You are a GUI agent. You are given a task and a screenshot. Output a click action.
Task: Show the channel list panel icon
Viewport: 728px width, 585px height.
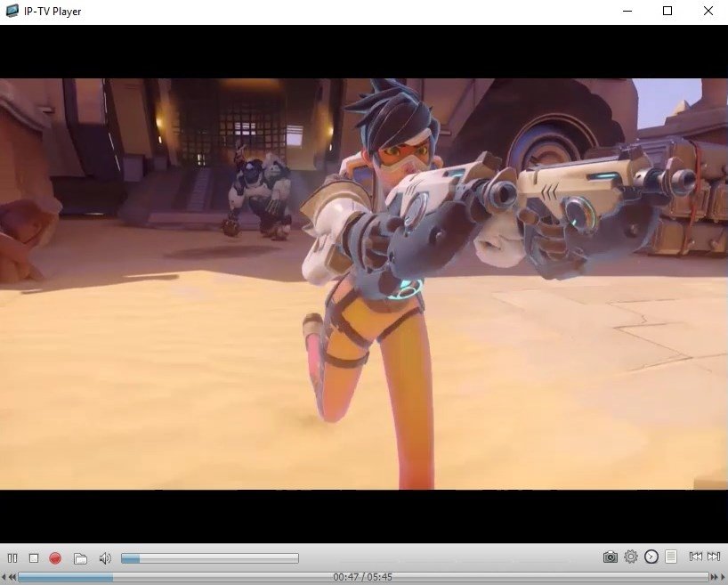[x=671, y=557]
